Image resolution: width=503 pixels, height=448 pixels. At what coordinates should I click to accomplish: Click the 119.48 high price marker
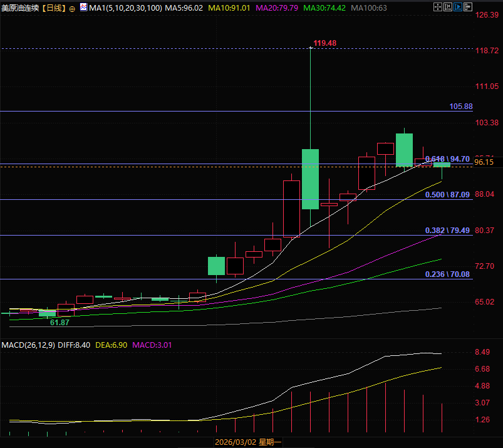point(324,43)
